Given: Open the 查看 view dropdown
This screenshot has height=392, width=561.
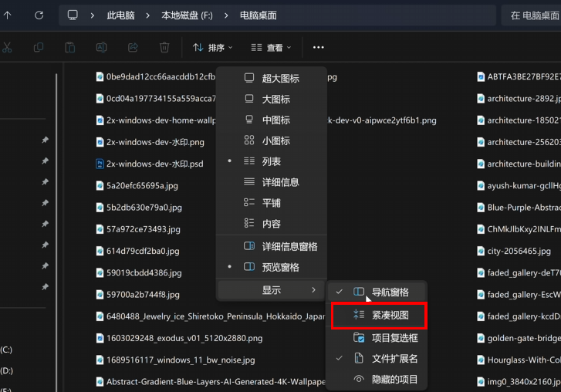Looking at the screenshot, I should tap(271, 47).
